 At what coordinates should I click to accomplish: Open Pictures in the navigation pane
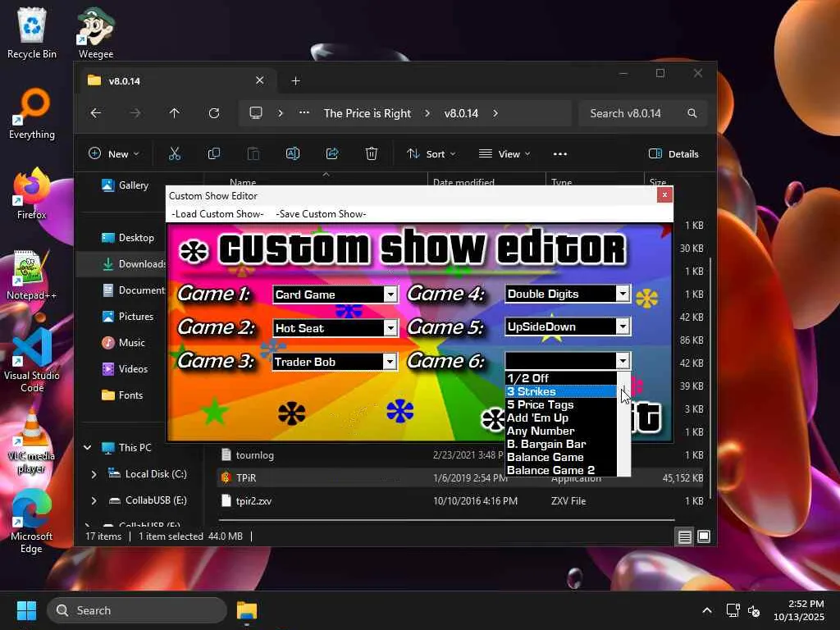click(127, 317)
